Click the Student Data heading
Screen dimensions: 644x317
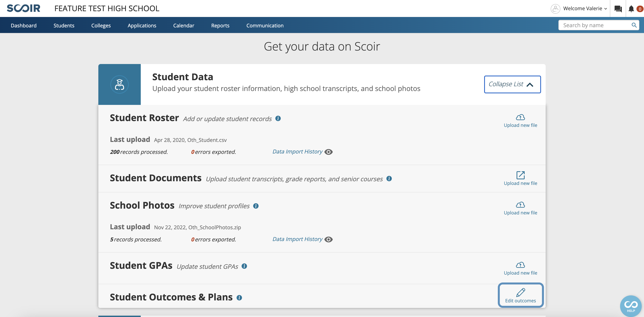coord(183,77)
